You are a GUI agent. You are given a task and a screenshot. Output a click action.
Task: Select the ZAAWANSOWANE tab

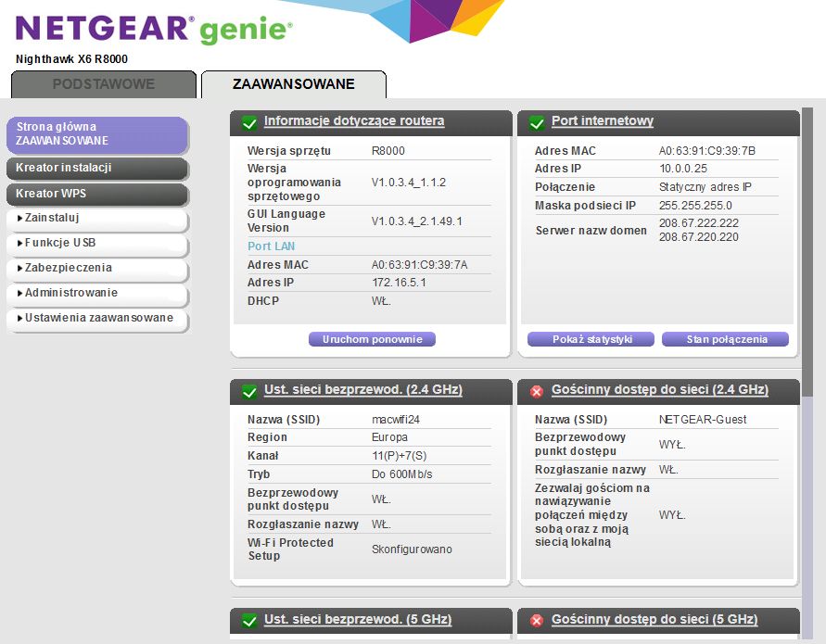(294, 84)
